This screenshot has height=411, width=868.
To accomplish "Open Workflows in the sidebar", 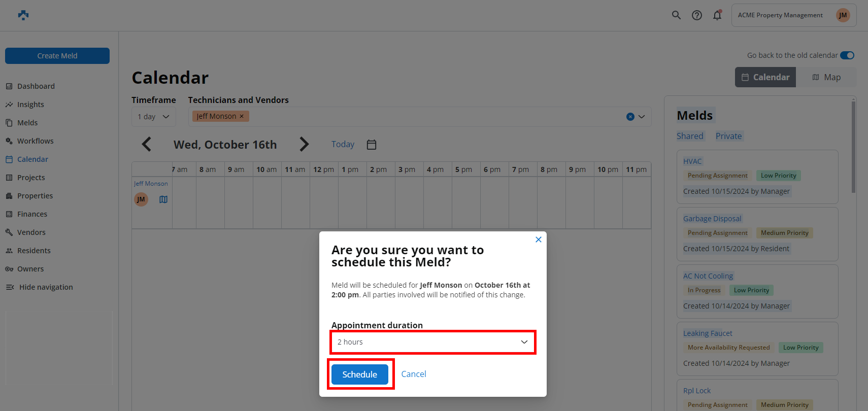I will (35, 141).
